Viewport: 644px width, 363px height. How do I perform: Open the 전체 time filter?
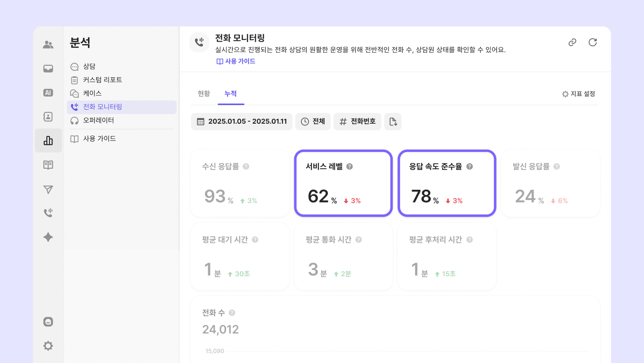click(313, 122)
